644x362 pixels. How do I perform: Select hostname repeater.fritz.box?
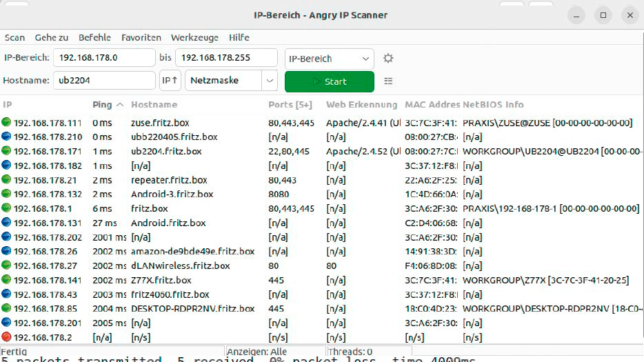pos(169,180)
